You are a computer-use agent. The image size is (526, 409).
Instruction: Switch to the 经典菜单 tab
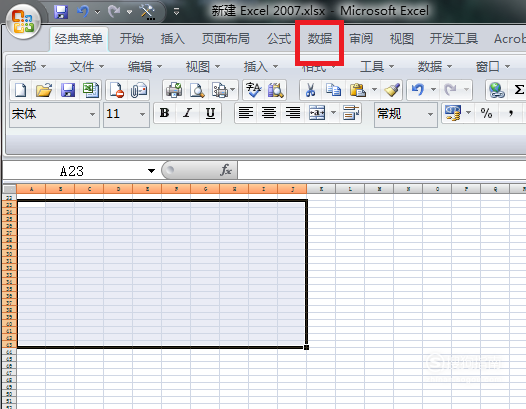pos(79,39)
